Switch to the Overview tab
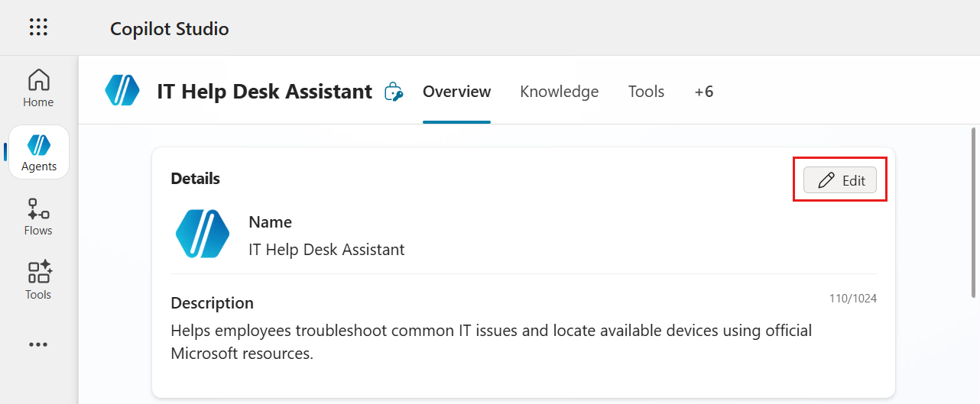Image resolution: width=980 pixels, height=404 pixels. click(x=456, y=92)
